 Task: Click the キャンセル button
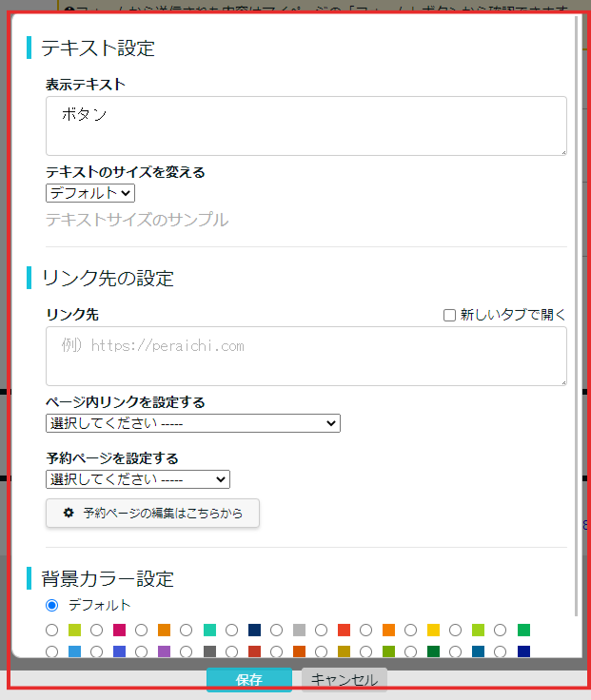[345, 679]
